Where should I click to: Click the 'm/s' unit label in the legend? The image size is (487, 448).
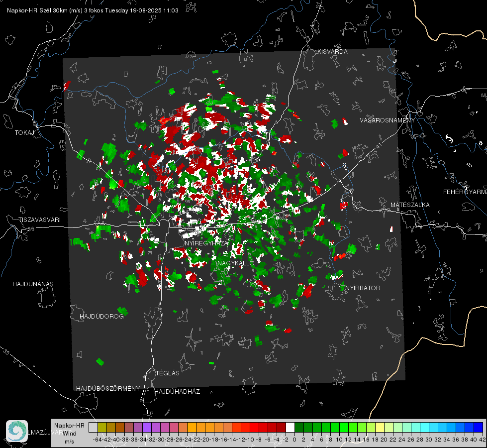pos(69,442)
